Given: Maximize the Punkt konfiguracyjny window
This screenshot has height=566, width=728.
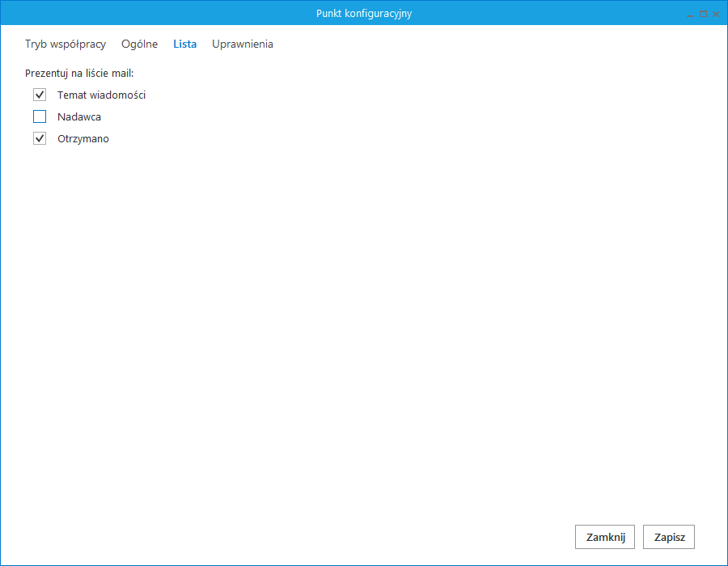Looking at the screenshot, I should (x=703, y=14).
